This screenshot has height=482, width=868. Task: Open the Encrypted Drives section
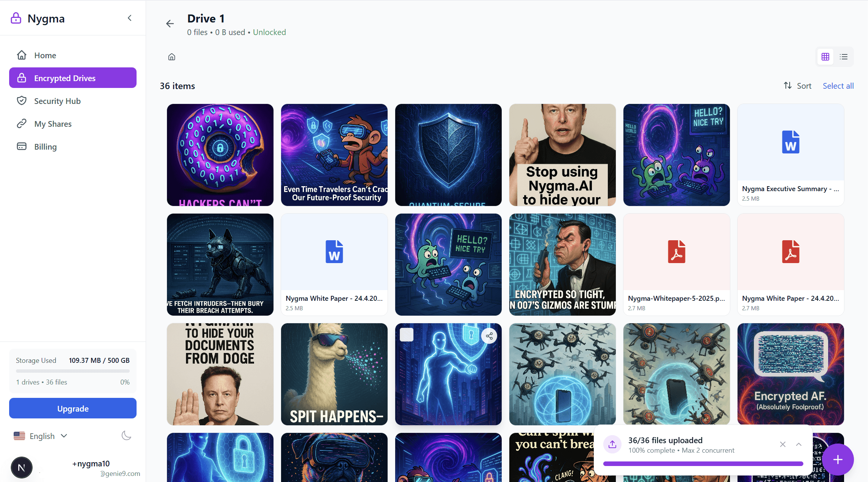(72, 78)
